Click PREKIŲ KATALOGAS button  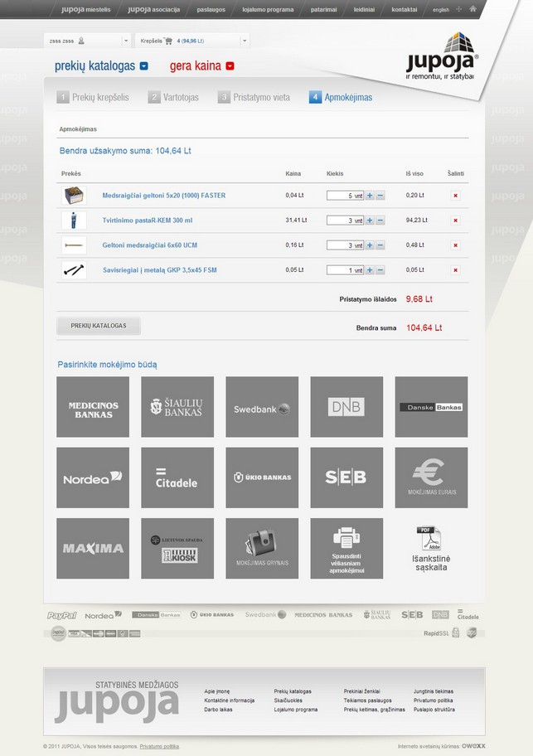click(x=99, y=326)
